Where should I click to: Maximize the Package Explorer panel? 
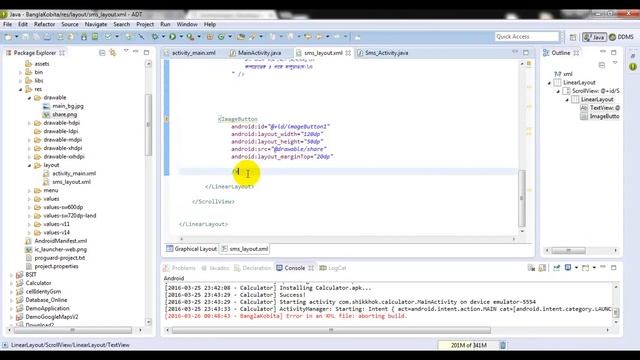(147, 52)
